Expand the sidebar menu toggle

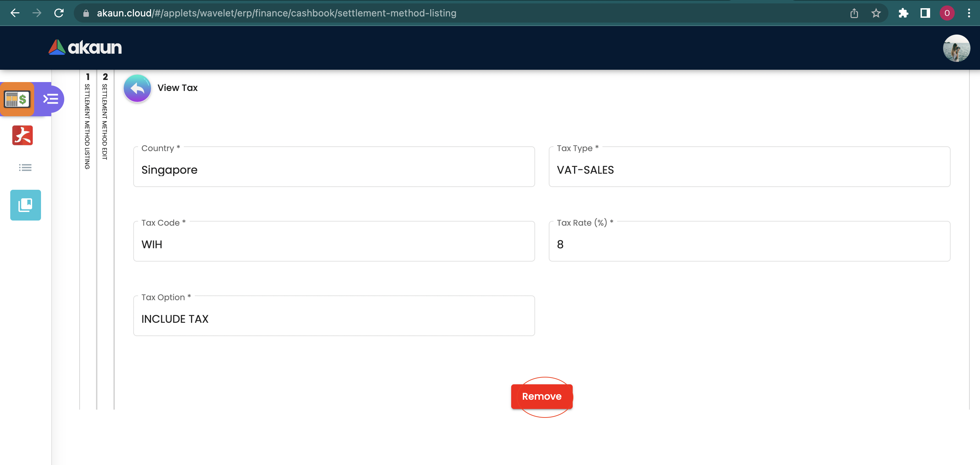51,99
